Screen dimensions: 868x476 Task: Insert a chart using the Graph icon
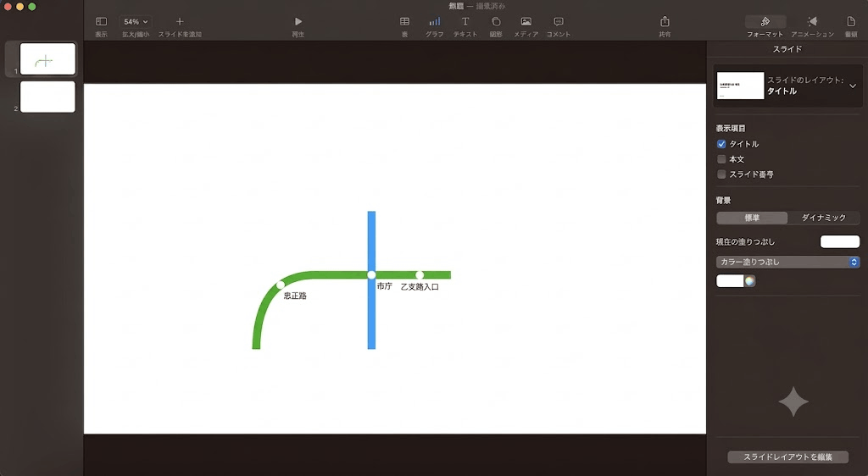pyautogui.click(x=435, y=21)
